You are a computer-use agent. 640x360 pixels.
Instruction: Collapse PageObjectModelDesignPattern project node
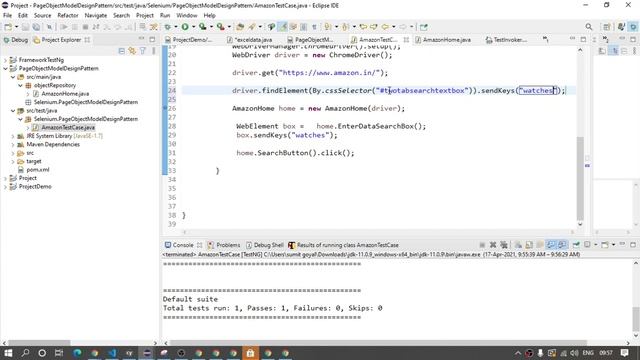coord(5,69)
